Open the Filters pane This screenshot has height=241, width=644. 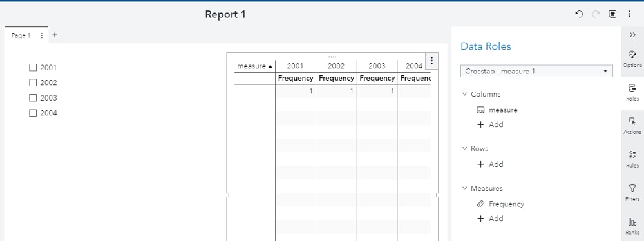[x=632, y=193]
